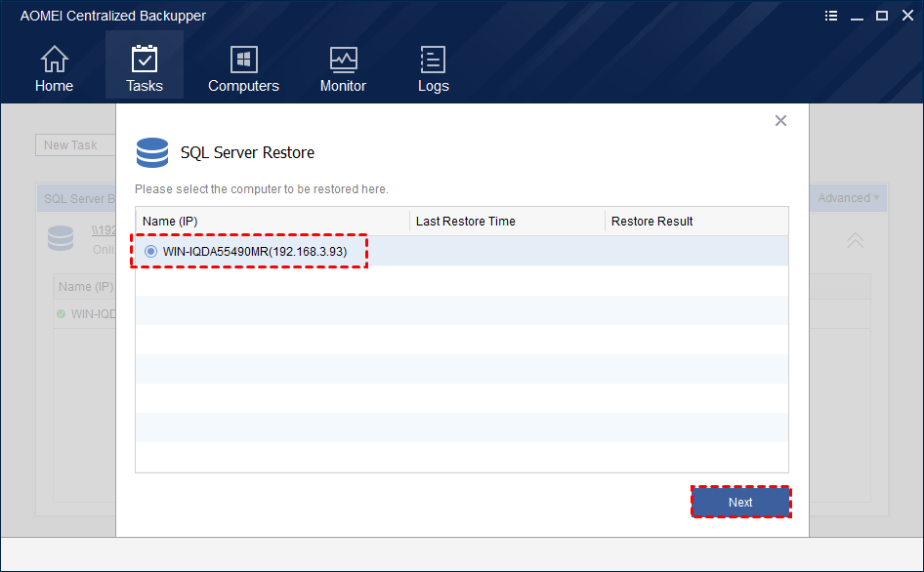Open the Home section
This screenshot has height=572, width=924.
pos(54,69)
